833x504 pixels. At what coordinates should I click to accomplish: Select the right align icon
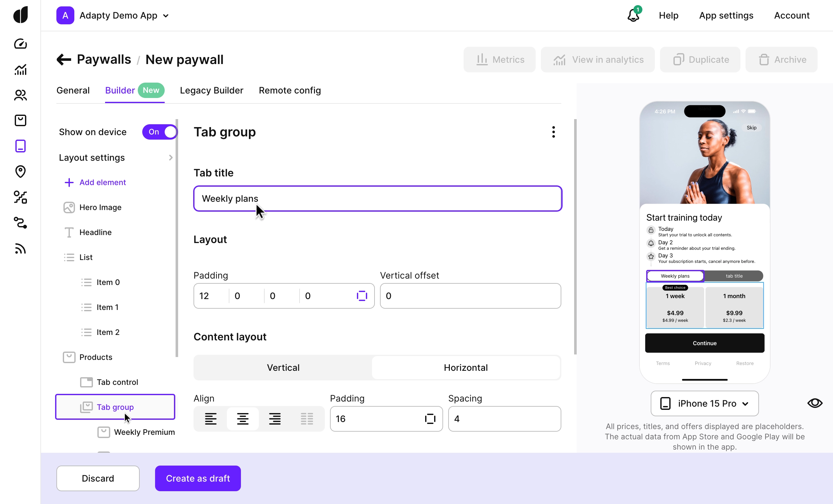pyautogui.click(x=275, y=419)
